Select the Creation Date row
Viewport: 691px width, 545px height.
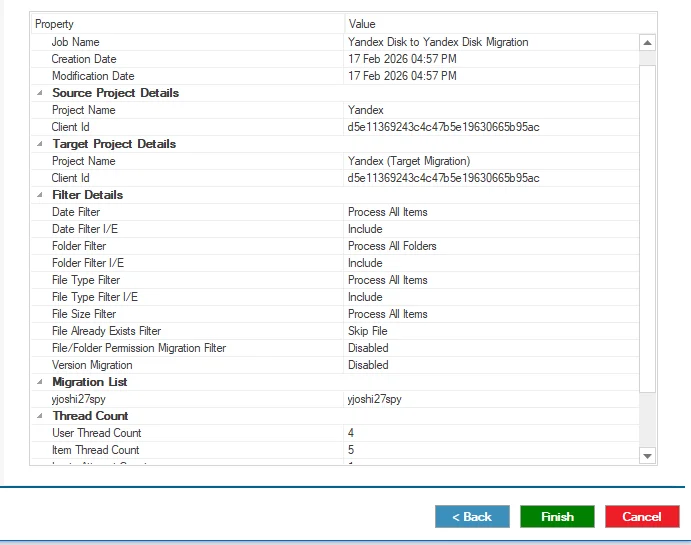(x=335, y=59)
